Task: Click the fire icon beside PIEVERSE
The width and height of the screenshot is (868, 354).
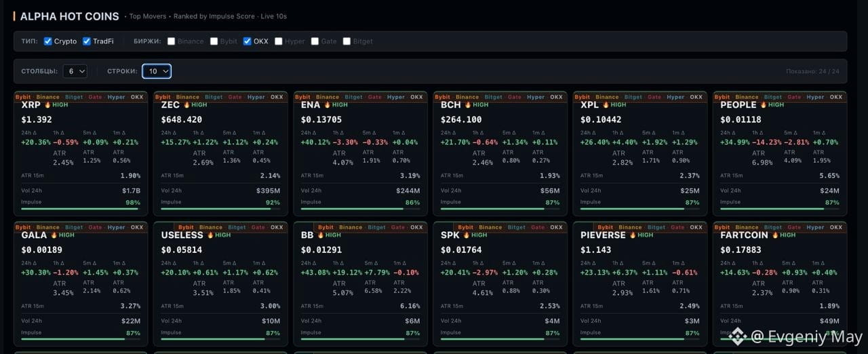Action: coord(633,235)
